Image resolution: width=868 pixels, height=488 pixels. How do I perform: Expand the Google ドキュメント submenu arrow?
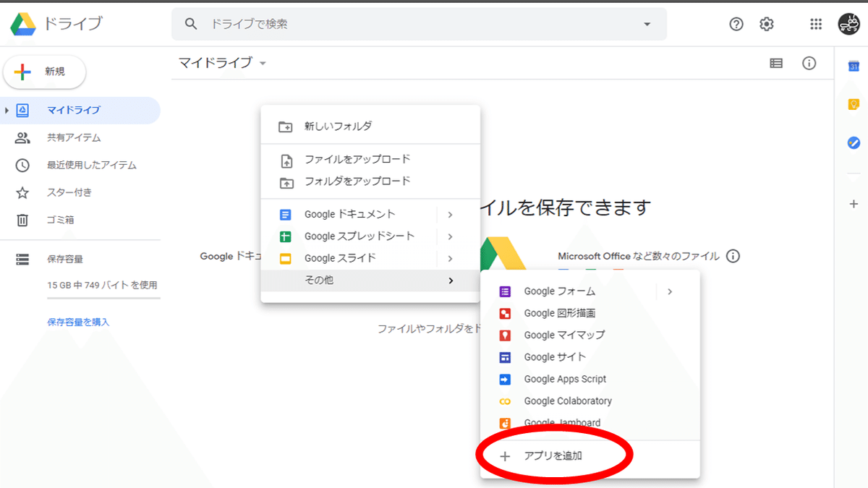tap(450, 215)
